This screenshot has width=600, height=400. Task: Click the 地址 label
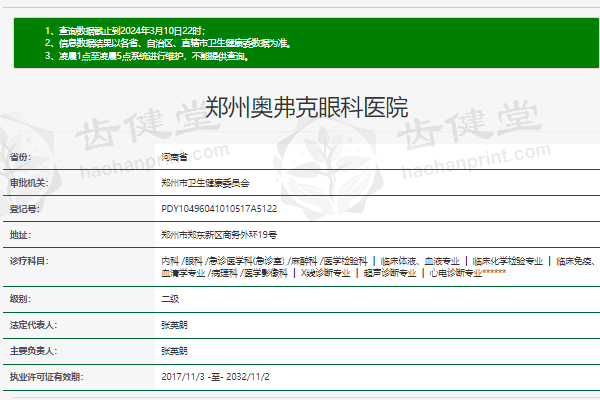[20, 235]
